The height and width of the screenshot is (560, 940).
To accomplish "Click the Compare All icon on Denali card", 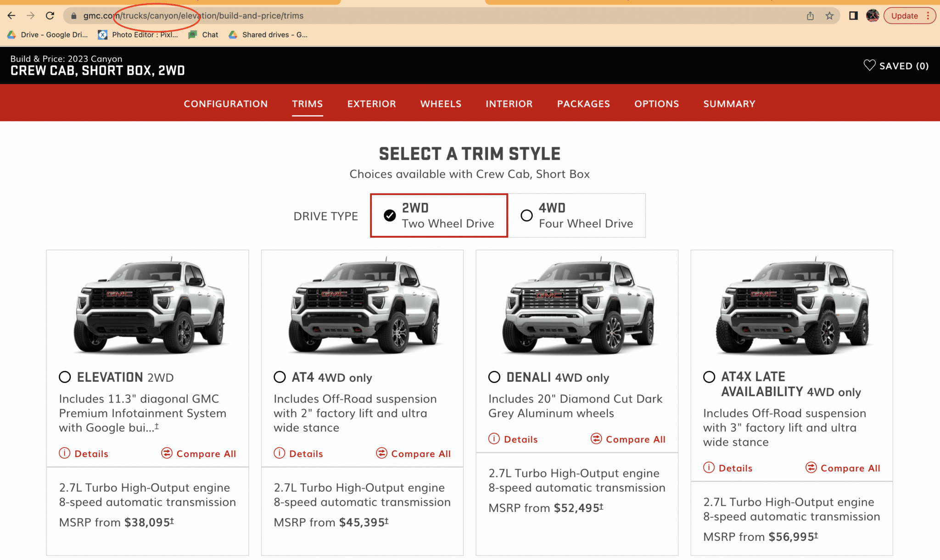I will (x=596, y=438).
